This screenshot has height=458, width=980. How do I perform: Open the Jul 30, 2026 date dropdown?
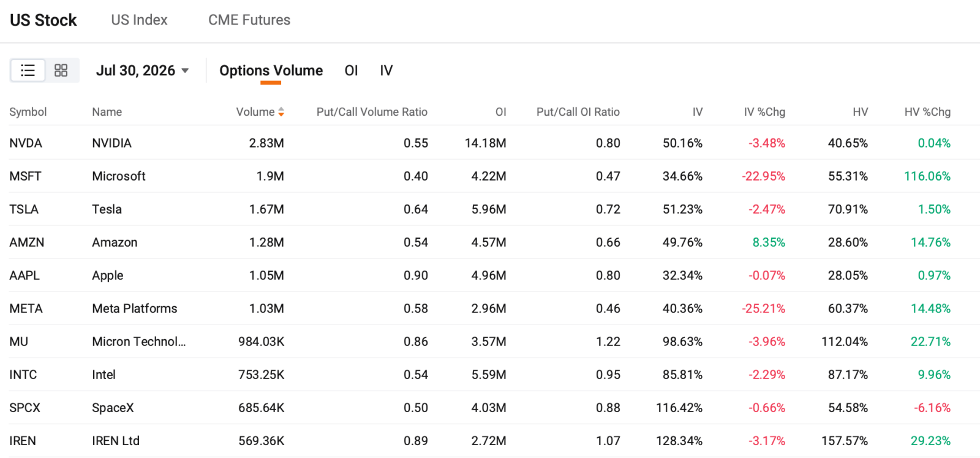(142, 70)
